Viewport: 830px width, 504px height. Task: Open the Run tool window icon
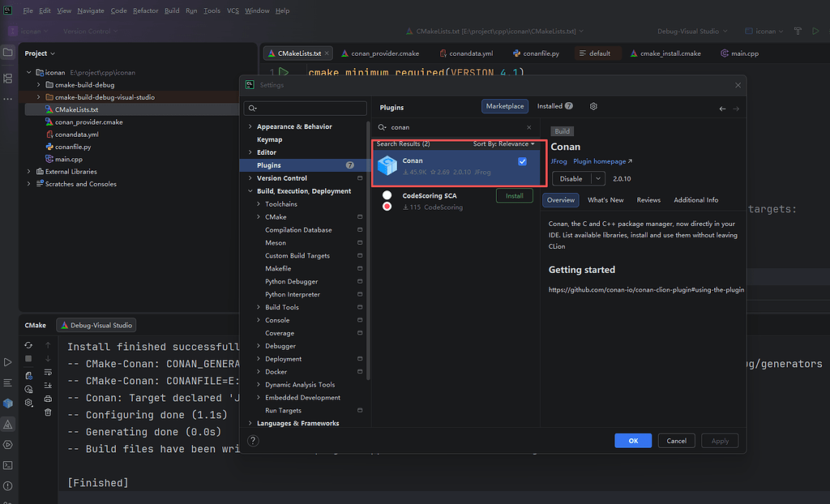[x=8, y=362]
